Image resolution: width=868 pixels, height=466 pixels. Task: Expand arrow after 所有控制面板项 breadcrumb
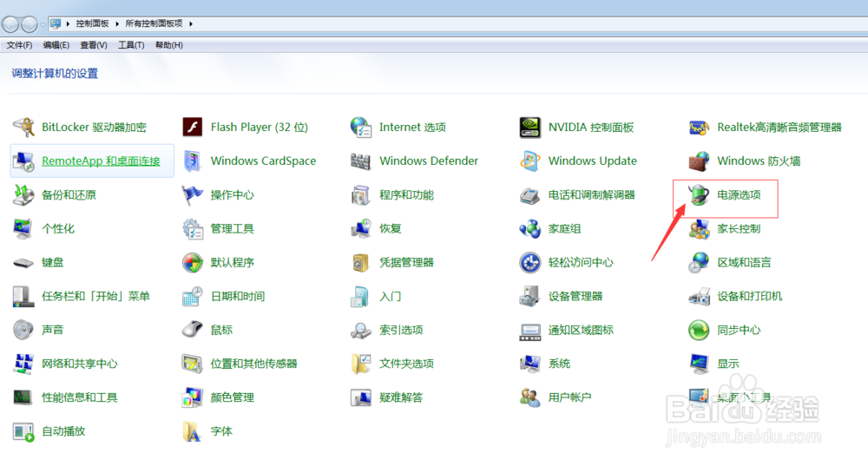pyautogui.click(x=191, y=23)
